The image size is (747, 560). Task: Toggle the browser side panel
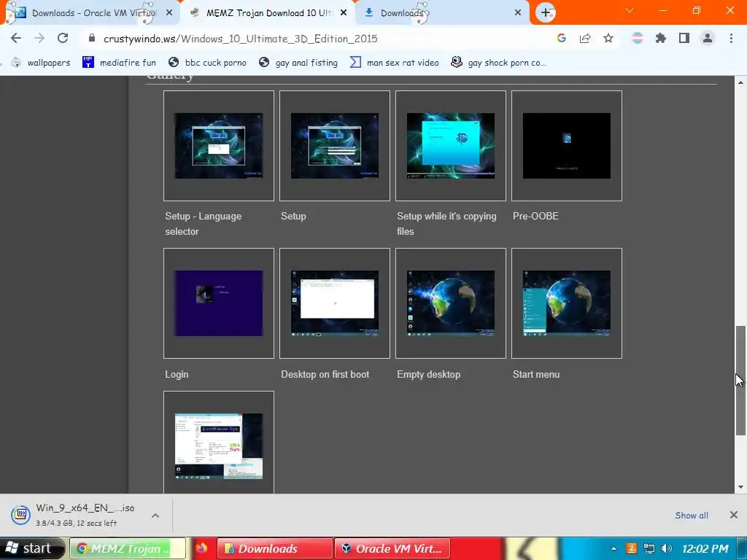coord(684,38)
